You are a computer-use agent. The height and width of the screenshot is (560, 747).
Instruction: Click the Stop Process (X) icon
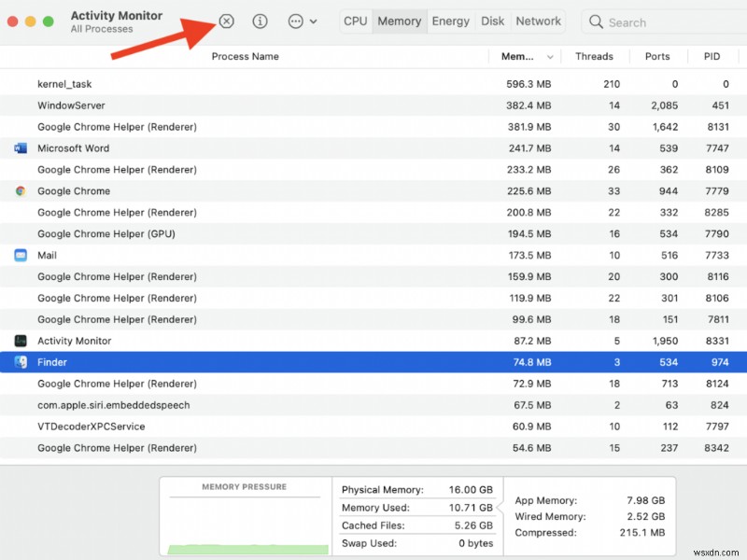(226, 21)
